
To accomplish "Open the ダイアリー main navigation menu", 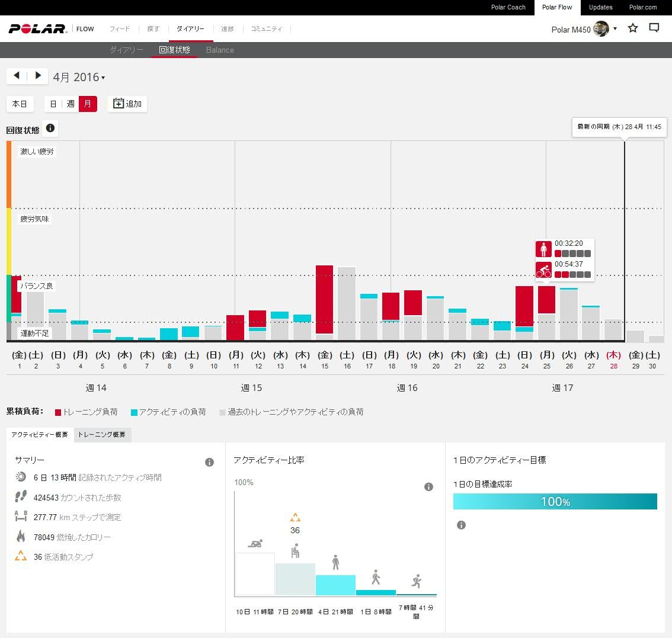I will pyautogui.click(x=190, y=29).
